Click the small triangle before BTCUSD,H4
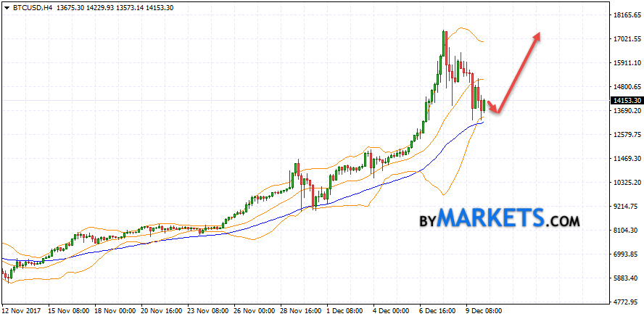The image size is (644, 319). 5,7
